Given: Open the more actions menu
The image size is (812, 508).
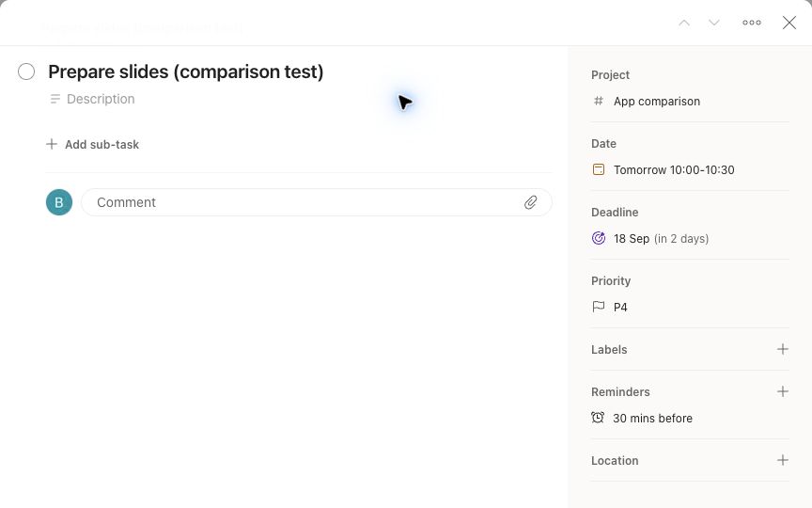Looking at the screenshot, I should pyautogui.click(x=752, y=23).
